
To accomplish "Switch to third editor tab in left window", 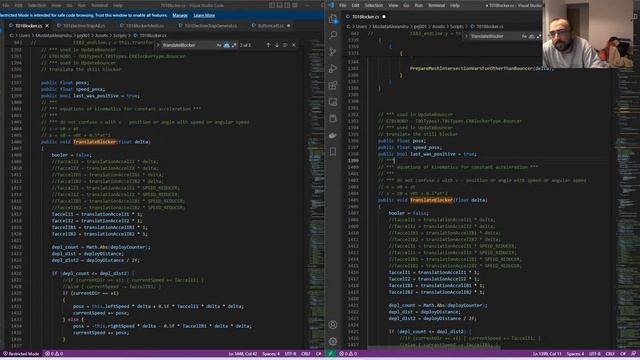I will (145, 26).
